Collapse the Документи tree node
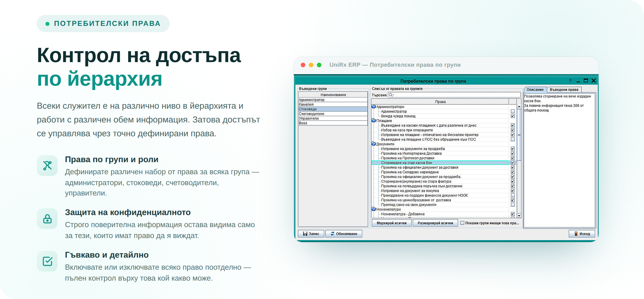Image resolution: width=644 pixels, height=299 pixels. pos(374,144)
